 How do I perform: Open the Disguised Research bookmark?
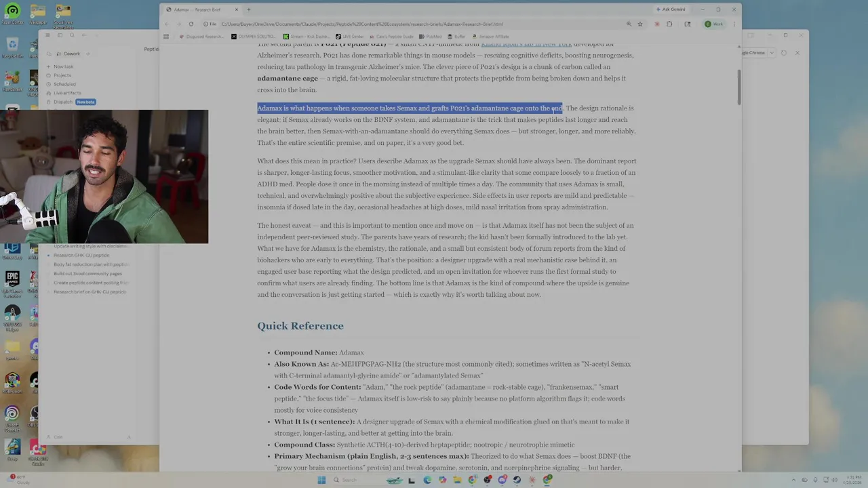click(x=201, y=37)
